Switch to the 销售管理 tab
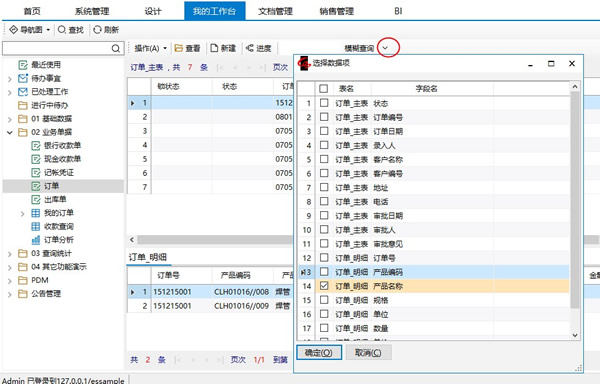The image size is (600, 384). point(337,11)
